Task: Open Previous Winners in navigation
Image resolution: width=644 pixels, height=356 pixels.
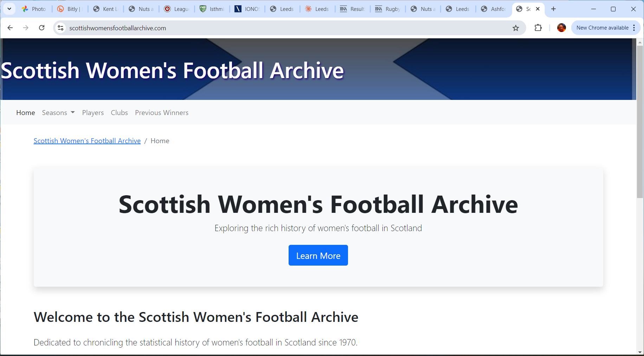Action: tap(162, 113)
